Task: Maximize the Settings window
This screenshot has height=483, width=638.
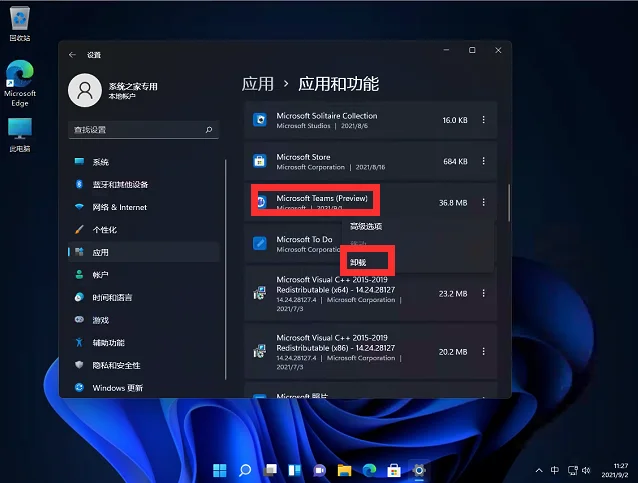Action: [x=472, y=50]
